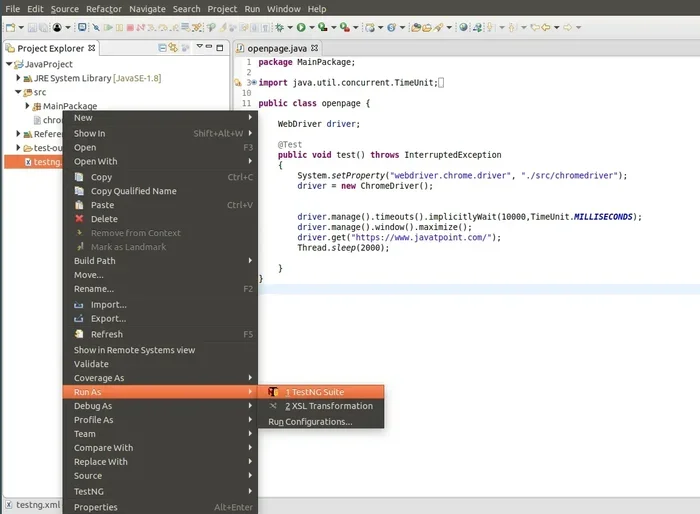The width and height of the screenshot is (700, 514).
Task: Expand the MainPackage node
Action: coord(27,106)
